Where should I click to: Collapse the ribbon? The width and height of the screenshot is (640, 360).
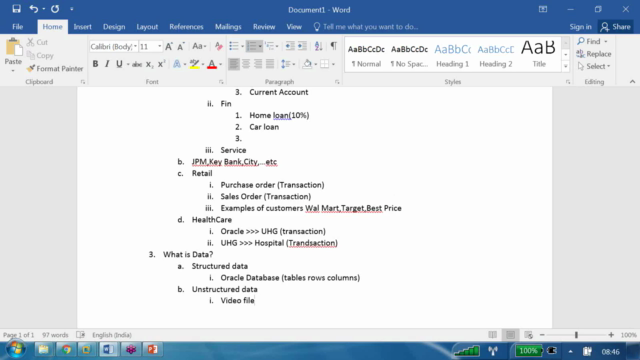click(632, 82)
